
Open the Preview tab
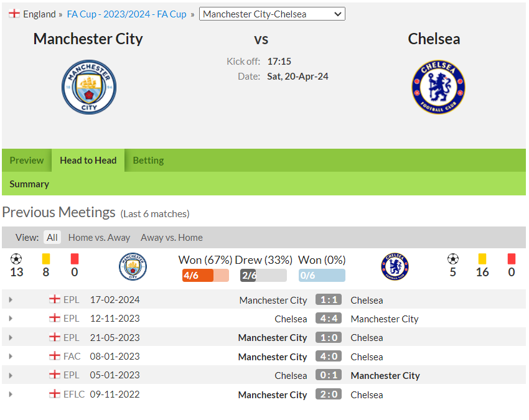click(27, 161)
